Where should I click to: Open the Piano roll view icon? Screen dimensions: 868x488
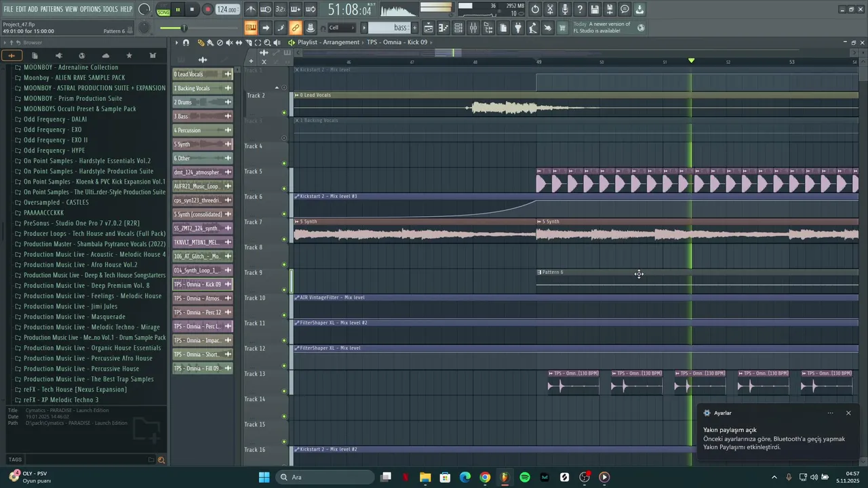(443, 28)
